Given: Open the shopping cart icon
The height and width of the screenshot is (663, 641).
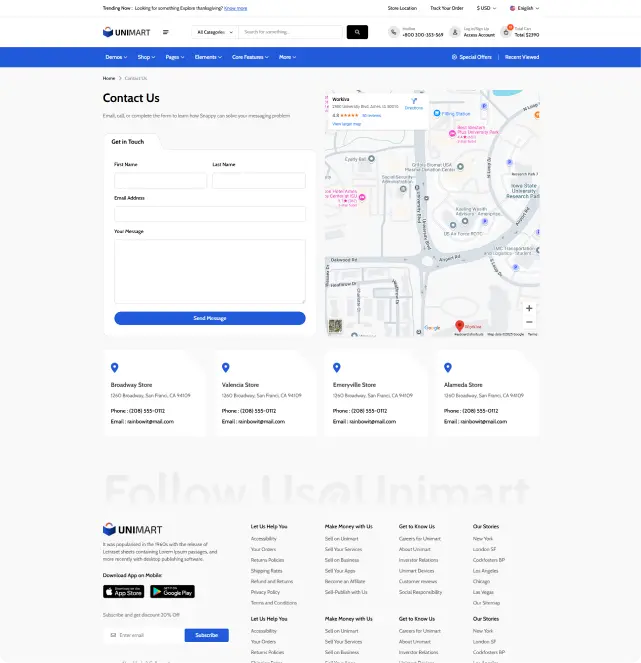Looking at the screenshot, I should (507, 32).
